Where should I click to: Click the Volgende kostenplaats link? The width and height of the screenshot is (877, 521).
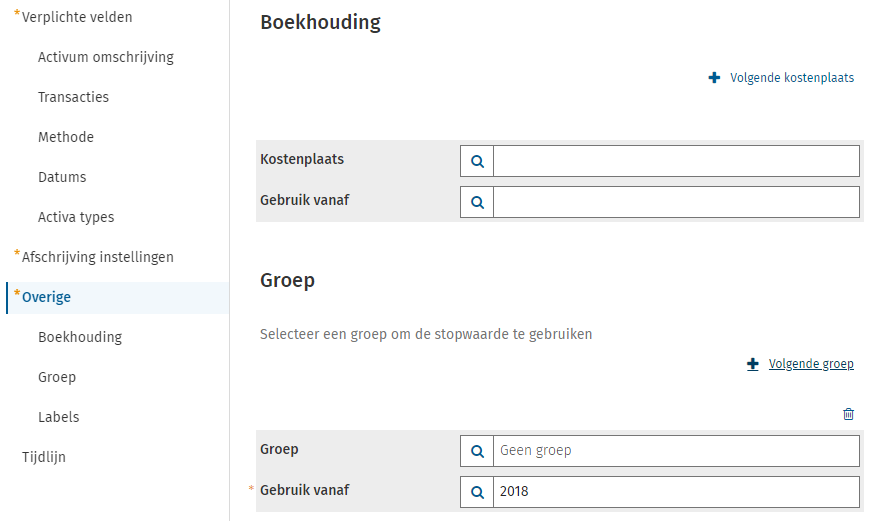[x=792, y=78]
